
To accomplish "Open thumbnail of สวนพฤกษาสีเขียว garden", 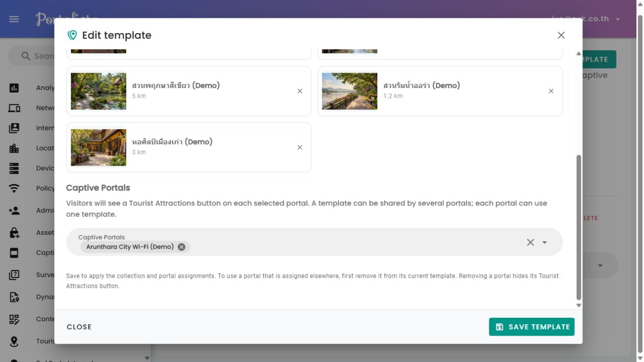I will (x=98, y=91).
